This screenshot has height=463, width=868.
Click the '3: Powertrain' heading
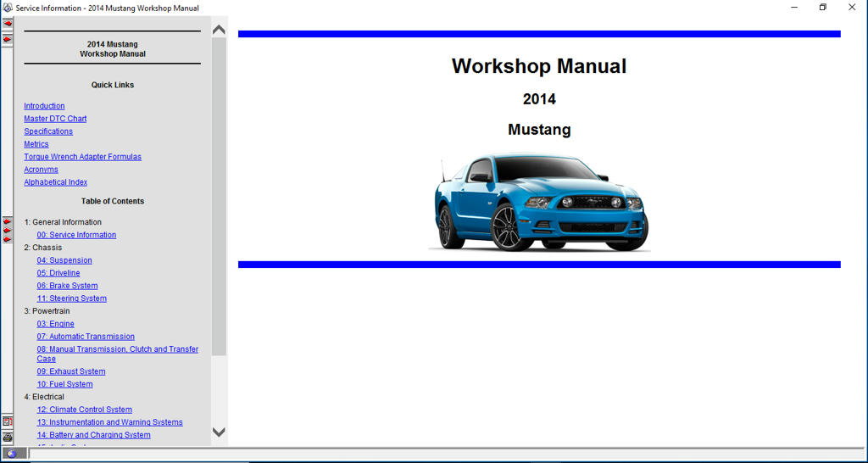[47, 311]
